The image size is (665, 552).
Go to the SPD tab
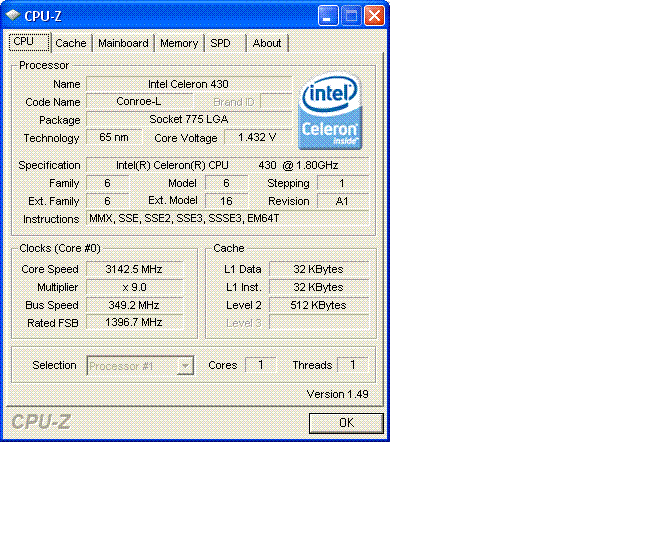221,43
